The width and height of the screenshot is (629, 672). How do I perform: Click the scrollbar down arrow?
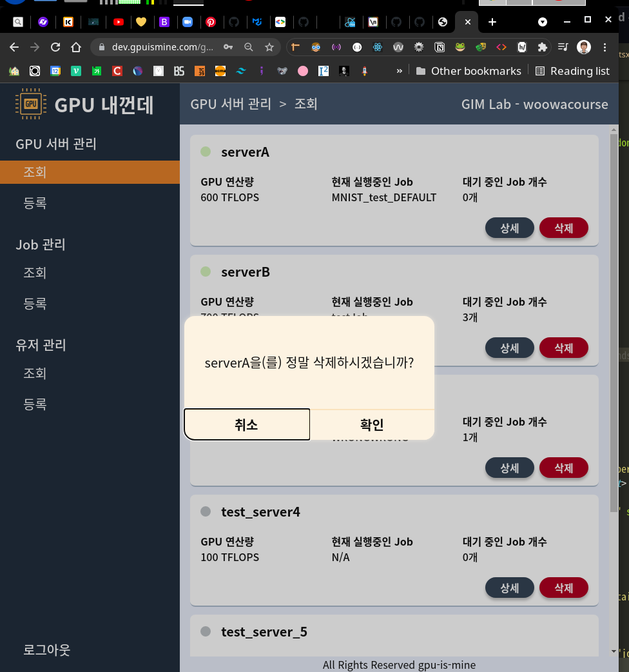(614, 651)
